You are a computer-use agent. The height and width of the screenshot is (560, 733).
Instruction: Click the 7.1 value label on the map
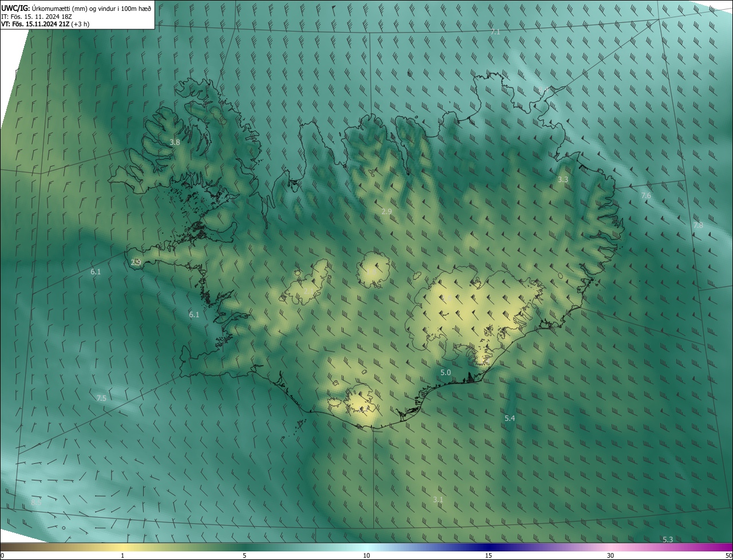[495, 32]
